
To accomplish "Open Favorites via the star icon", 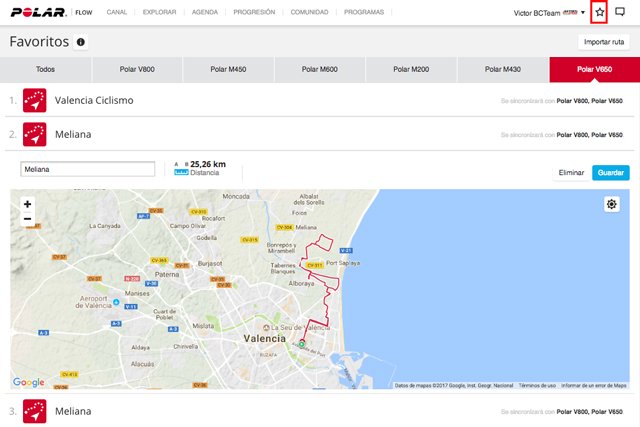I will pos(599,12).
